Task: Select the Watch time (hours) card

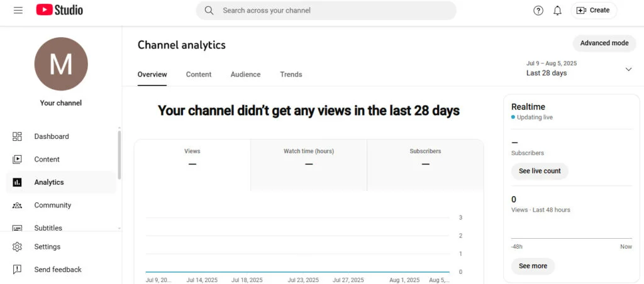Action: (x=309, y=165)
